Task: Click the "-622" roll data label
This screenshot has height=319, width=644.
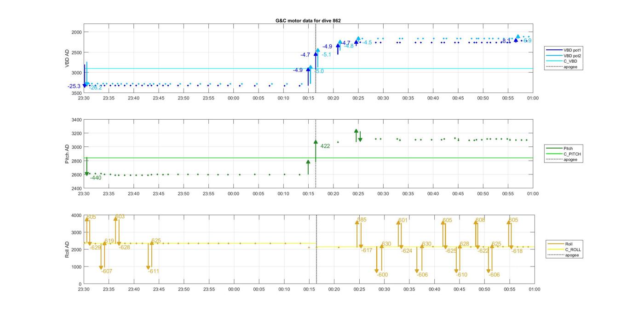Action: point(483,251)
